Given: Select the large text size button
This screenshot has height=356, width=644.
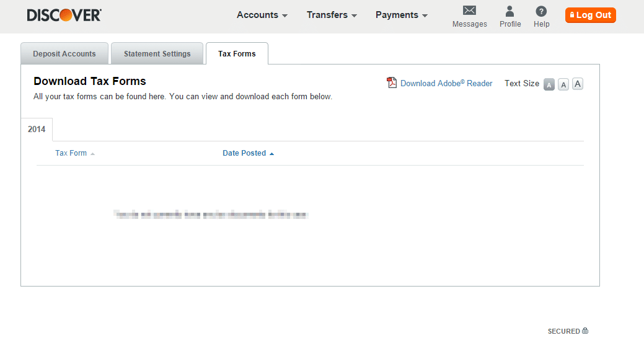Looking at the screenshot, I should [578, 84].
